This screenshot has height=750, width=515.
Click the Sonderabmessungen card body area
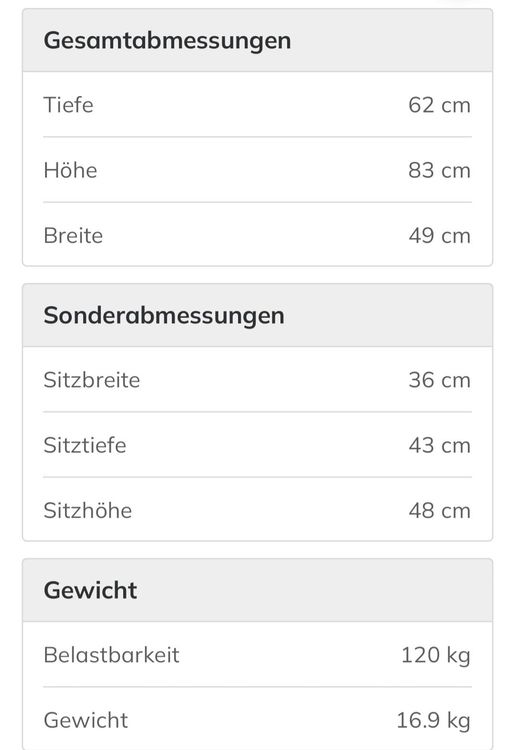coord(257,444)
